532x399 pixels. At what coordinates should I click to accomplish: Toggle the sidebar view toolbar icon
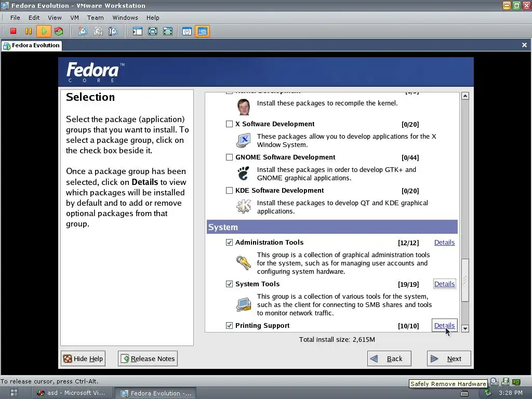coord(137,31)
